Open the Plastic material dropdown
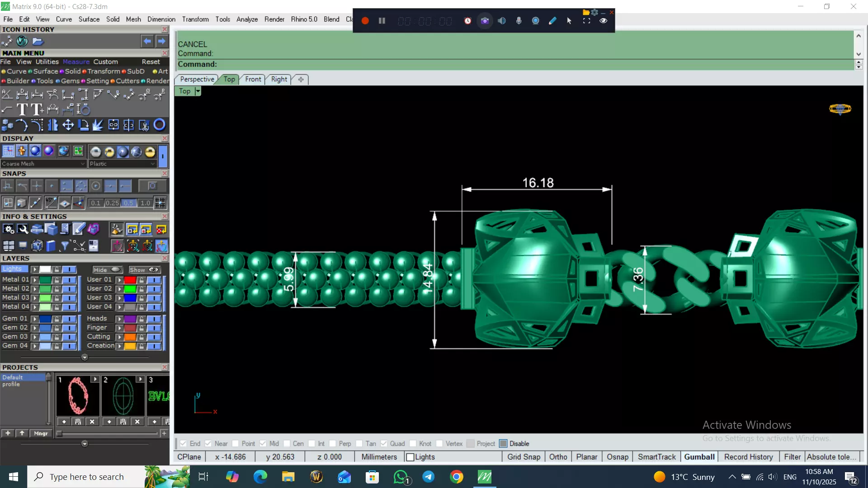Screen dimensions: 868x488 [123, 164]
